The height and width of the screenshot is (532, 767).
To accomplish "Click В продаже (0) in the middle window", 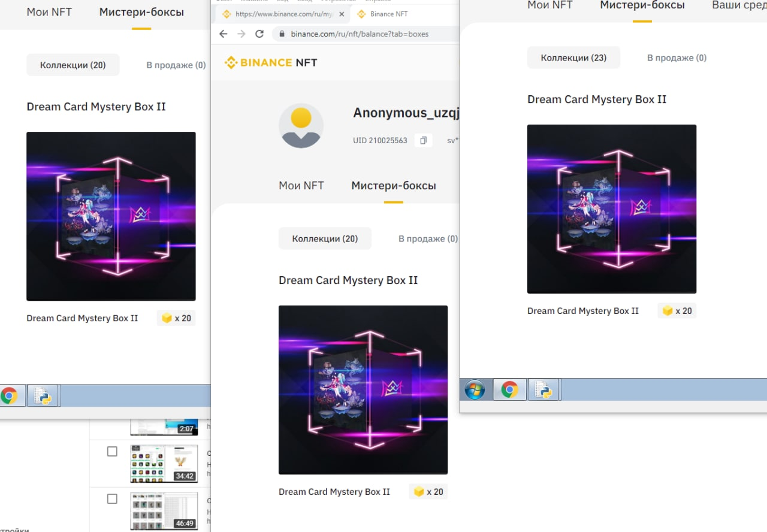I will (428, 239).
